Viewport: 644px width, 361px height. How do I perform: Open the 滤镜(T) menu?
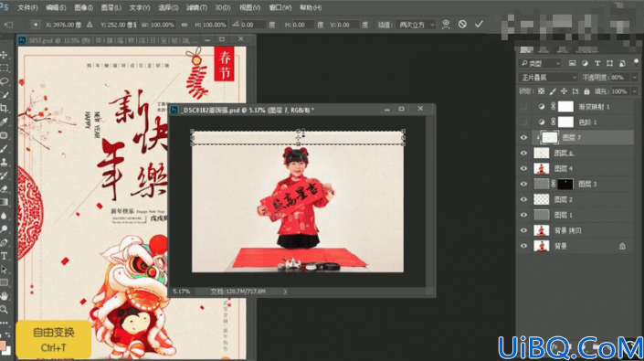(196, 7)
